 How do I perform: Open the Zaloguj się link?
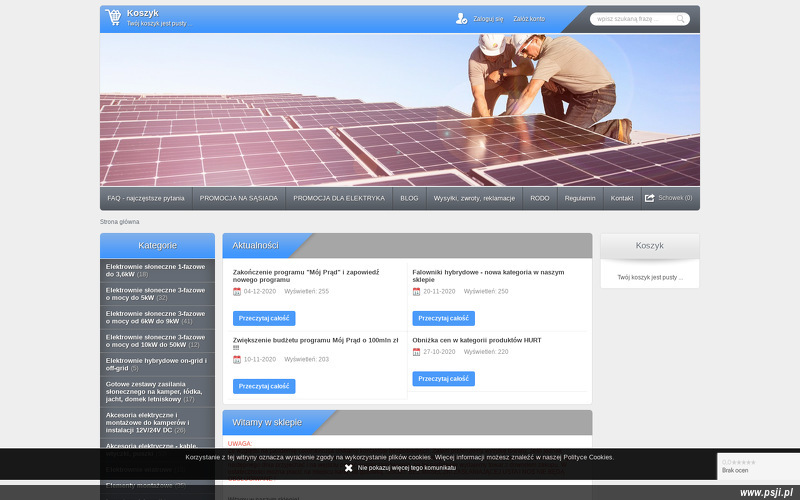[x=488, y=19]
